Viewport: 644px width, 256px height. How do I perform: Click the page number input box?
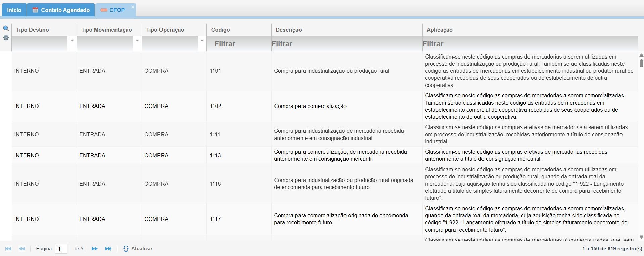[61, 249]
